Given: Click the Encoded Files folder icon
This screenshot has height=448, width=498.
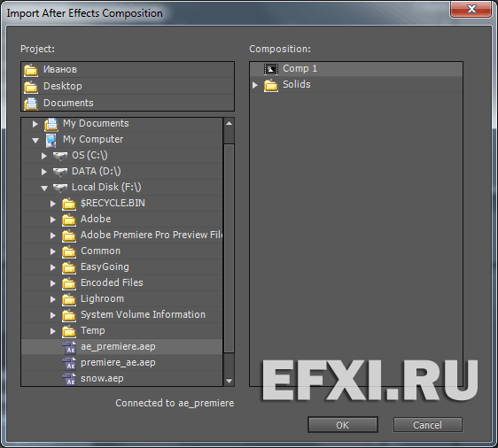Looking at the screenshot, I should click(x=68, y=283).
